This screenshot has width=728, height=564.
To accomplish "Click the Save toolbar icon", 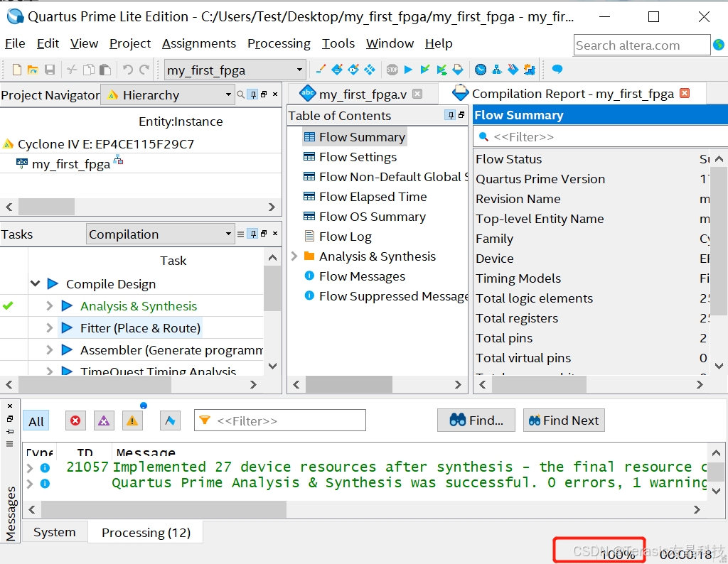I will (x=50, y=70).
